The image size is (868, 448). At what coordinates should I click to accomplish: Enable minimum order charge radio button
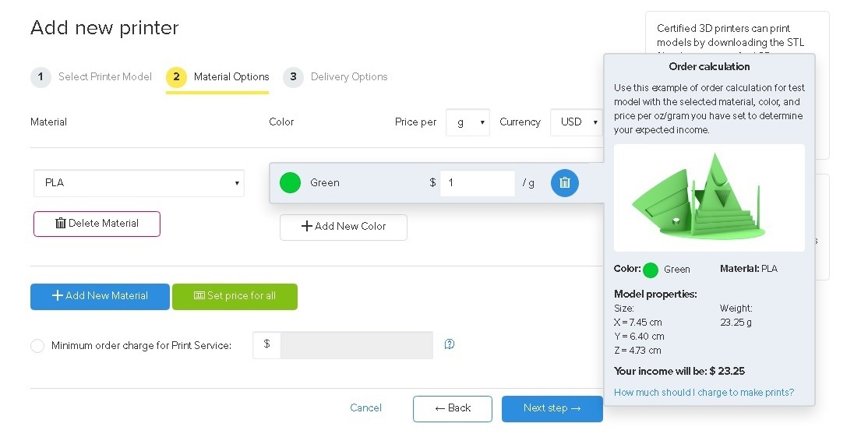point(37,346)
